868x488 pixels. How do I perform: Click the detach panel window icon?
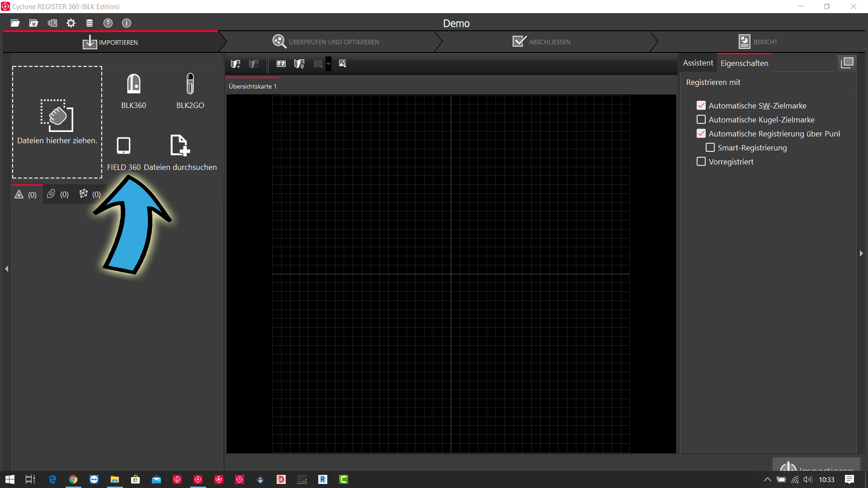[x=847, y=63]
